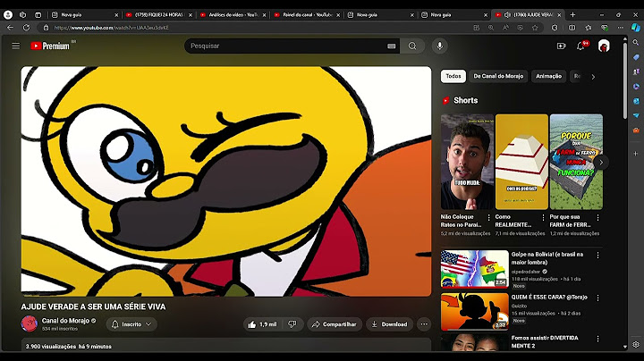Show next category chips arrow
644x361 pixels.
[x=593, y=77]
